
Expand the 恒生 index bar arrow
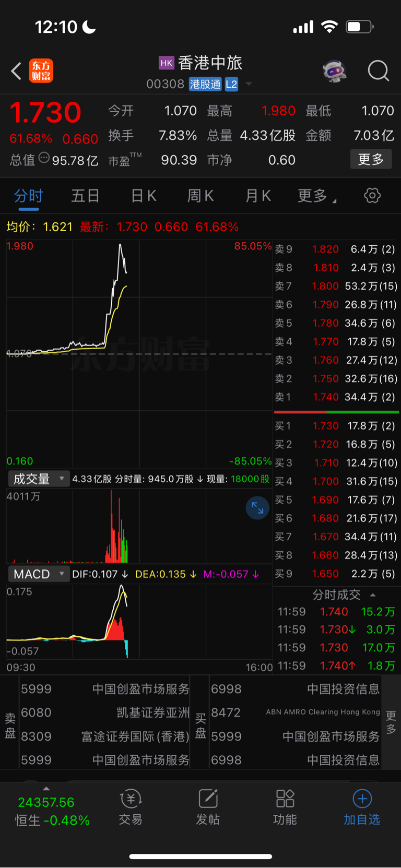coord(46,788)
